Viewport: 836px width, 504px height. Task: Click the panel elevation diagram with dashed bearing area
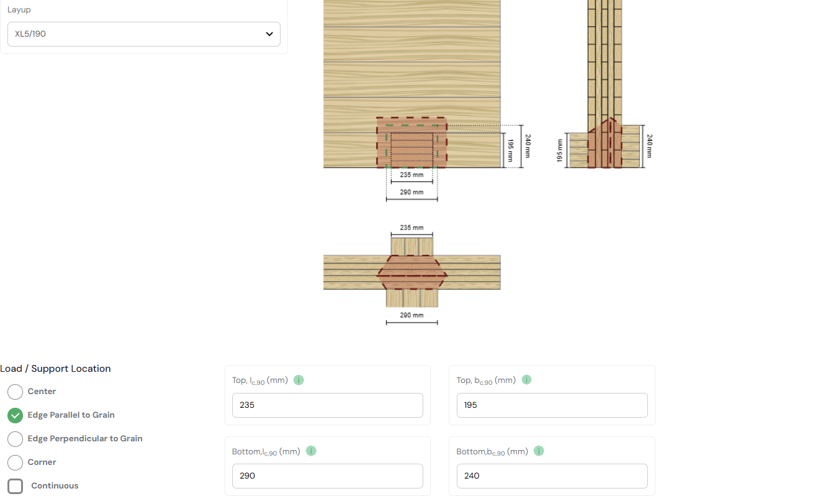pos(411,87)
